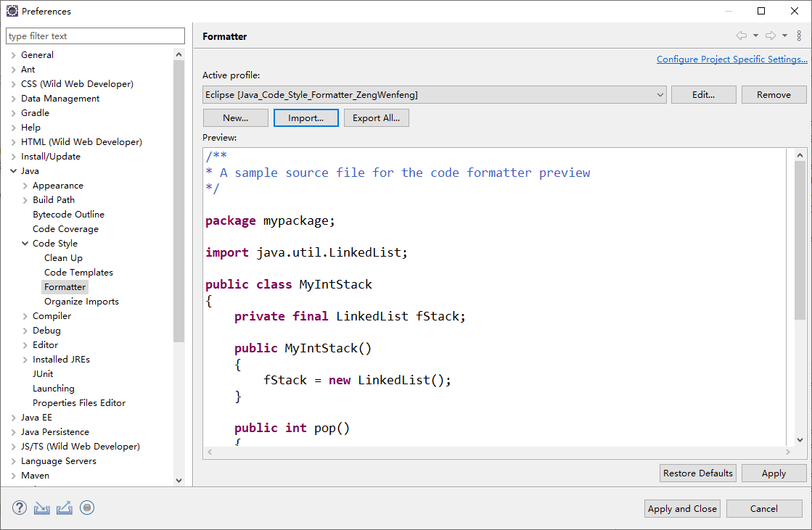The image size is (812, 530).
Task: Expand the Java Persistence node
Action: tap(14, 431)
